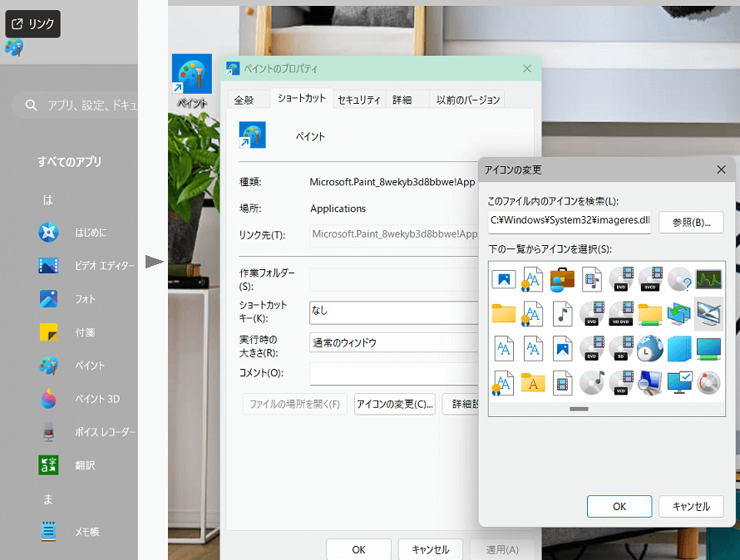Choose the disc with question mark icon
The height and width of the screenshot is (560, 740).
pyautogui.click(x=679, y=279)
